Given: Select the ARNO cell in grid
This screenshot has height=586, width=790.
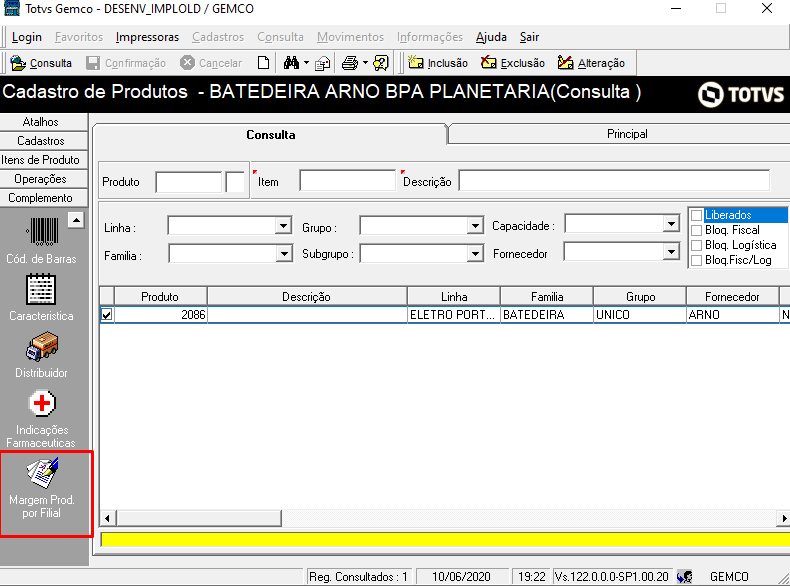Looking at the screenshot, I should [x=733, y=315].
